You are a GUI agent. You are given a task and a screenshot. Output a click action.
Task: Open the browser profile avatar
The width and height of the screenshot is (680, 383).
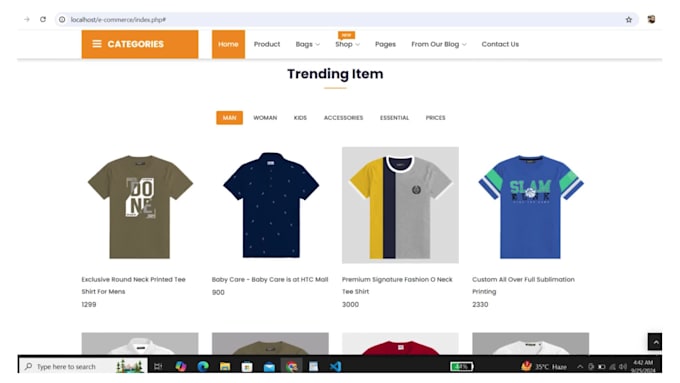(651, 20)
